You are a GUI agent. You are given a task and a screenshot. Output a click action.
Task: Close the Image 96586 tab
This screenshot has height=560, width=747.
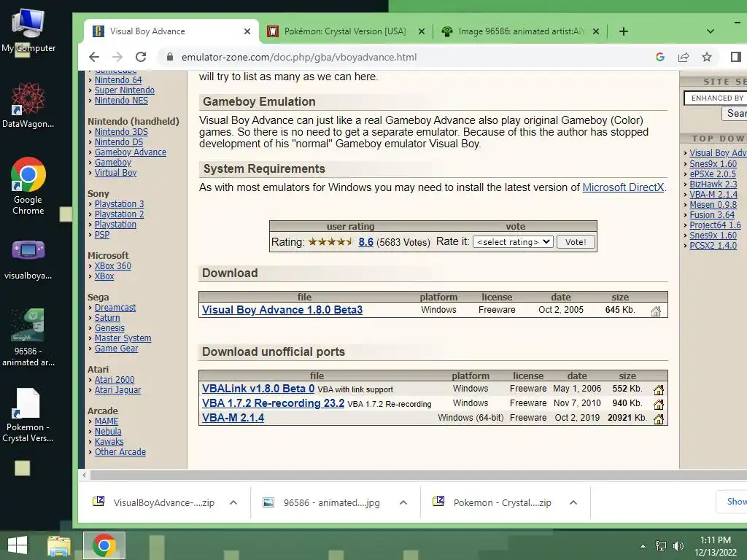pos(595,31)
